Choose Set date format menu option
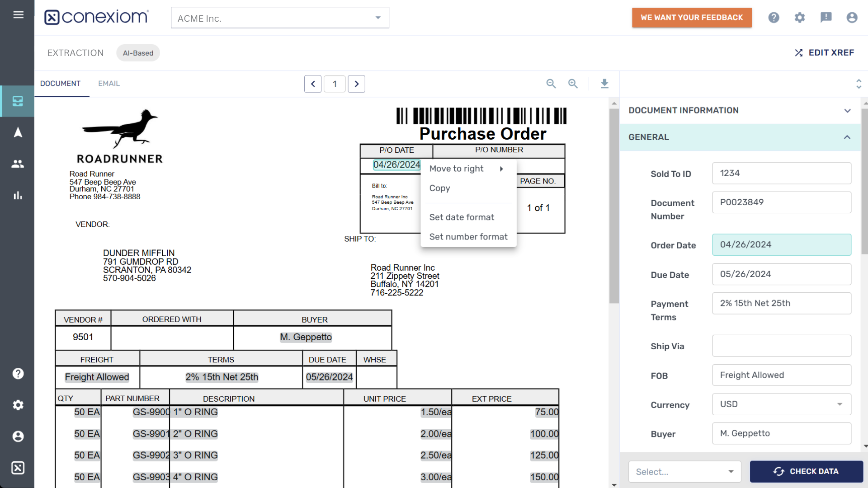This screenshot has height=488, width=868. coord(462,217)
